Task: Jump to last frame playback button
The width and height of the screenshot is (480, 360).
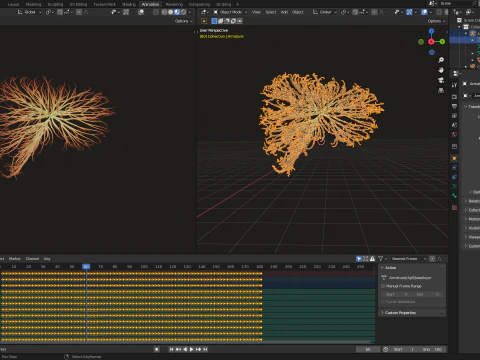Action: (205, 349)
